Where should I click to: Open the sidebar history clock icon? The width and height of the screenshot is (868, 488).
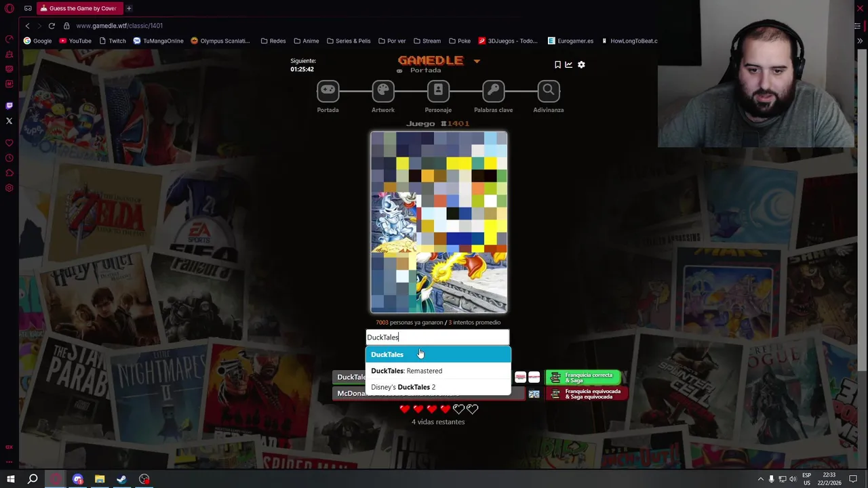(9, 158)
